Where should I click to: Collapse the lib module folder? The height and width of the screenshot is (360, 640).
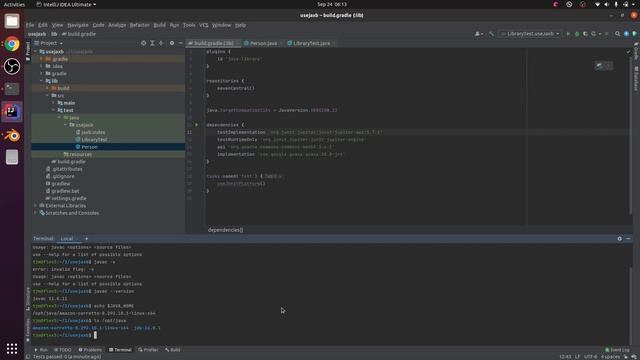[x=41, y=81]
